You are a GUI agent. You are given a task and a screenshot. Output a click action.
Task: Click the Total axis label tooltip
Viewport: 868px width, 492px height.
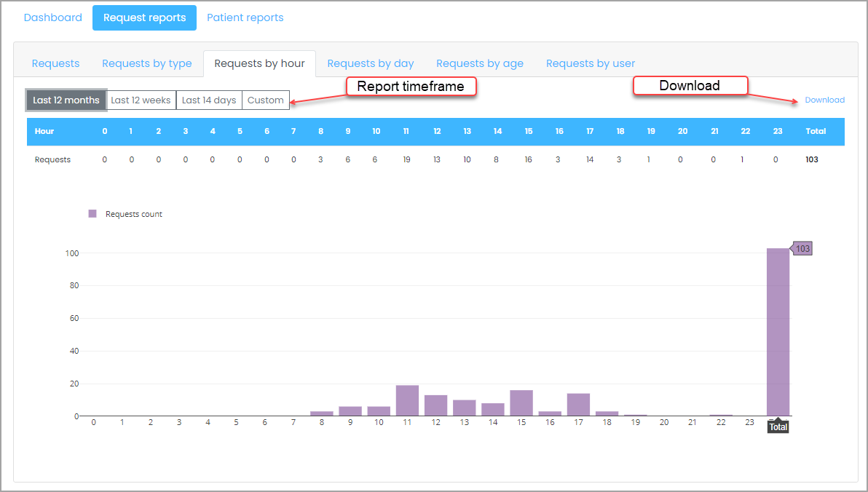778,426
